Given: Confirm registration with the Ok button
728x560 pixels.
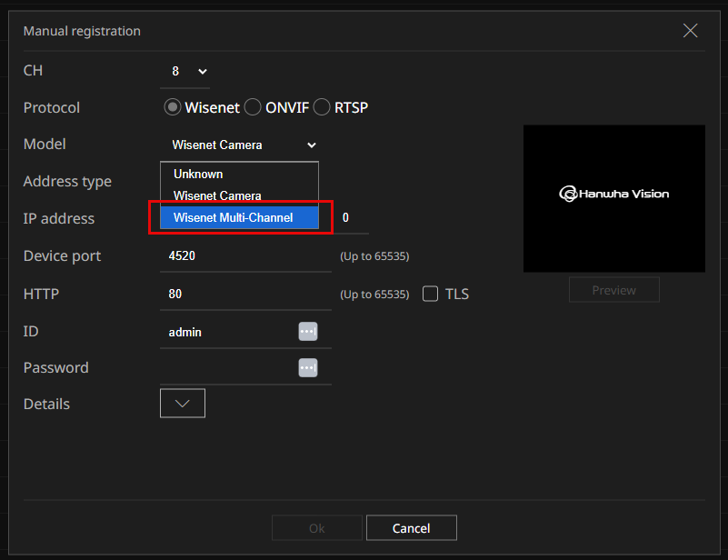Looking at the screenshot, I should [x=316, y=528].
